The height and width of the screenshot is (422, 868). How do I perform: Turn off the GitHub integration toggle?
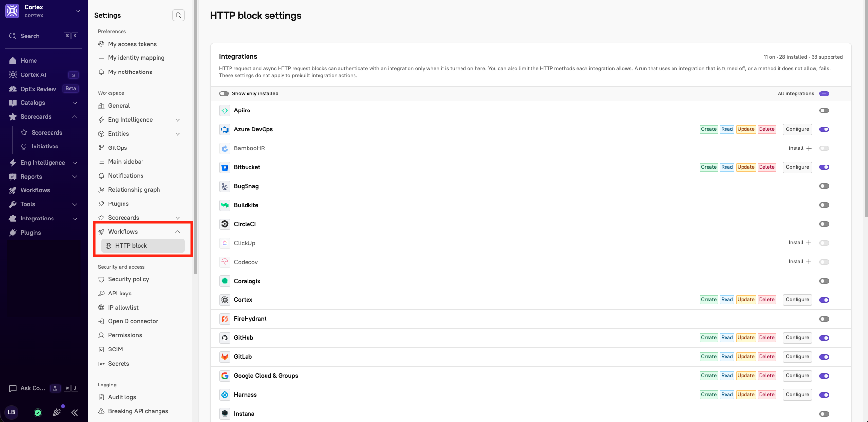click(x=824, y=338)
